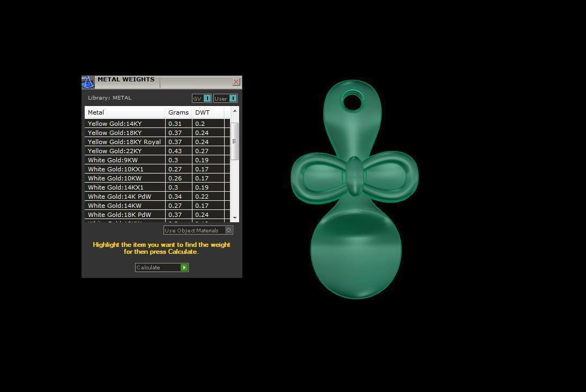Click the 0.43 grams value for 22KY

[175, 151]
